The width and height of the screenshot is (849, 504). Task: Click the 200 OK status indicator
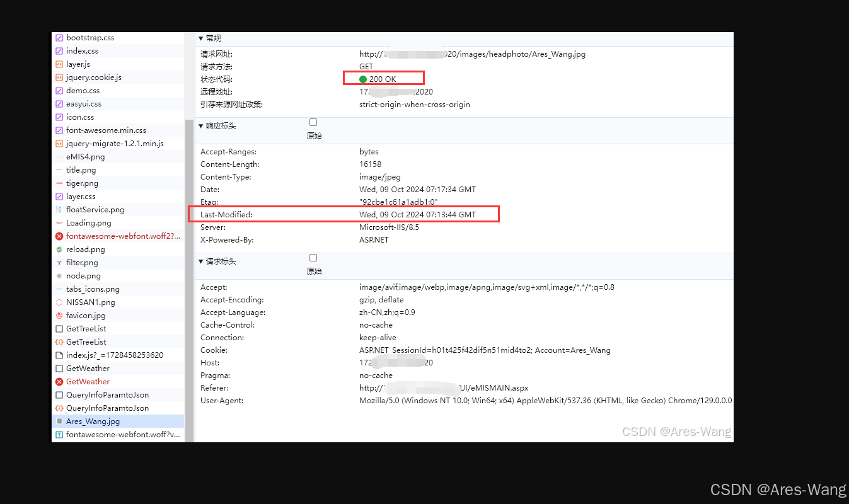[x=383, y=77]
